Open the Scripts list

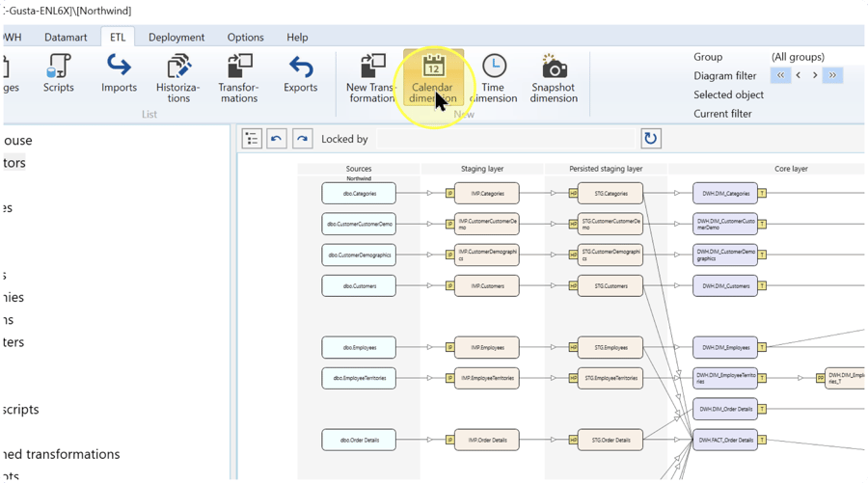click(58, 73)
